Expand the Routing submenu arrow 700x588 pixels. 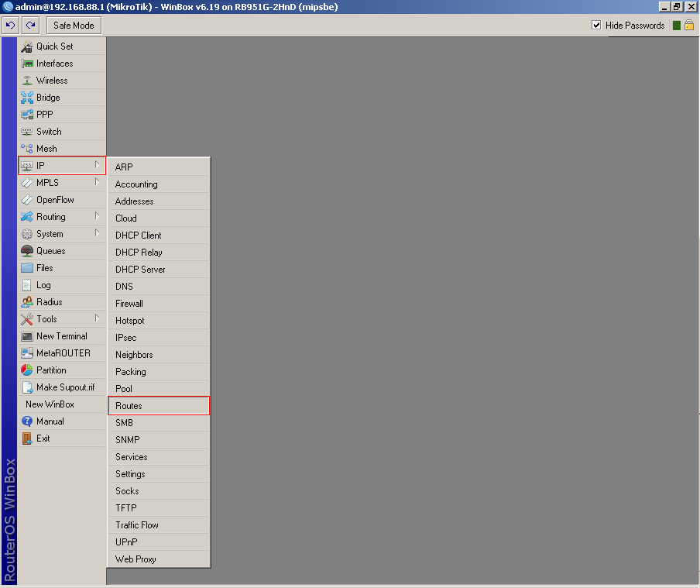click(x=97, y=216)
